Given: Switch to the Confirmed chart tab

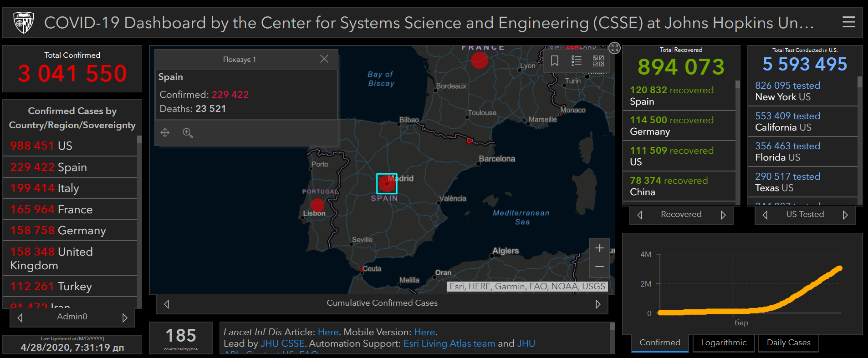Looking at the screenshot, I should click(660, 343).
